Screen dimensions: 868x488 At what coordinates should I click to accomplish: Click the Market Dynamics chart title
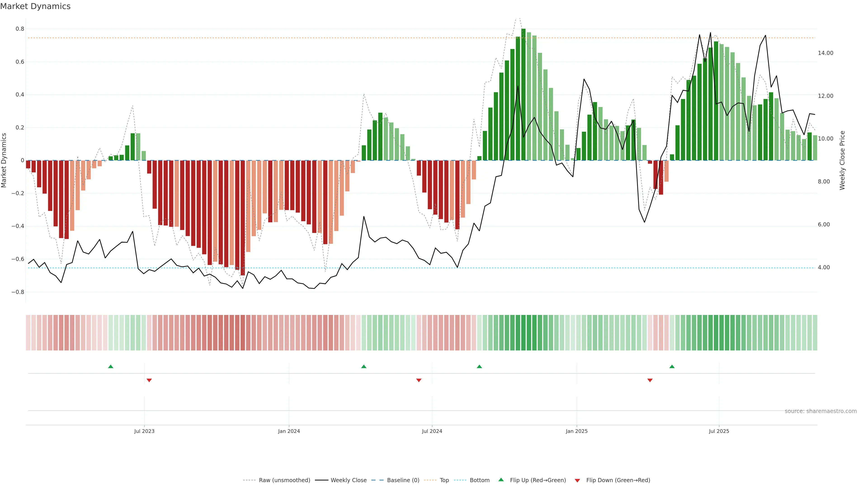pos(35,6)
